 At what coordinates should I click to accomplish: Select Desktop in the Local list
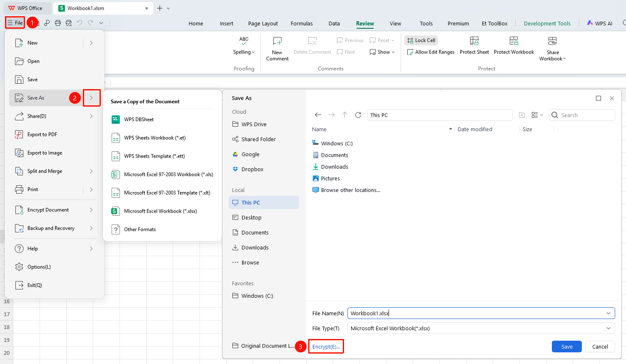click(264, 217)
